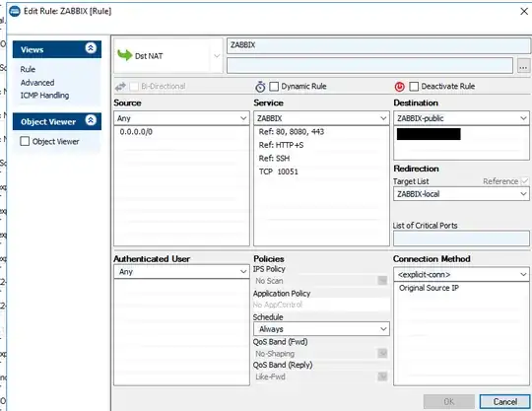The width and height of the screenshot is (532, 411).
Task: Enable the Dynamic Rule checkbox
Action: [274, 87]
